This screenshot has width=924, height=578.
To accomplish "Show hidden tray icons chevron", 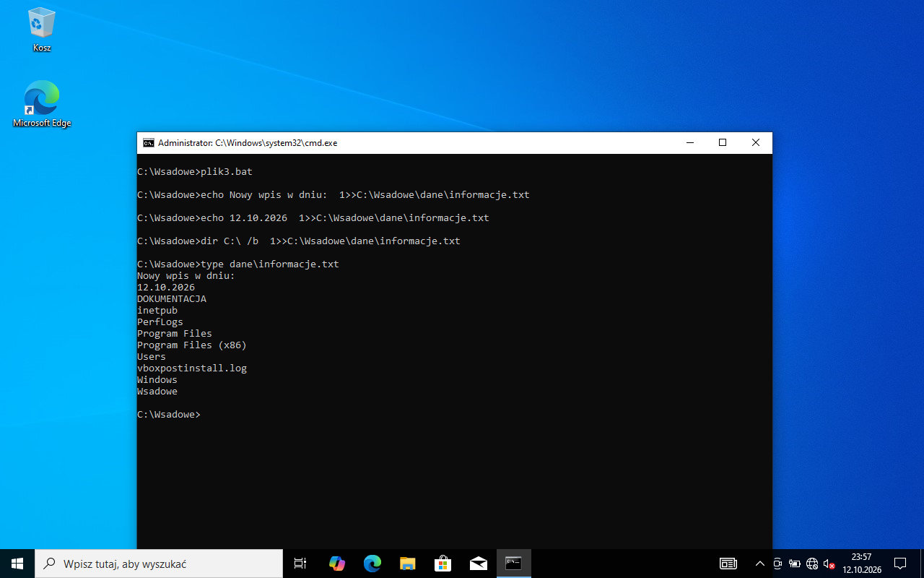I will [x=759, y=564].
